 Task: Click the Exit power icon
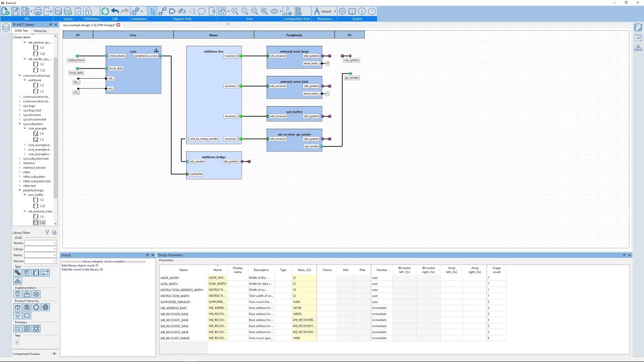(x=372, y=11)
